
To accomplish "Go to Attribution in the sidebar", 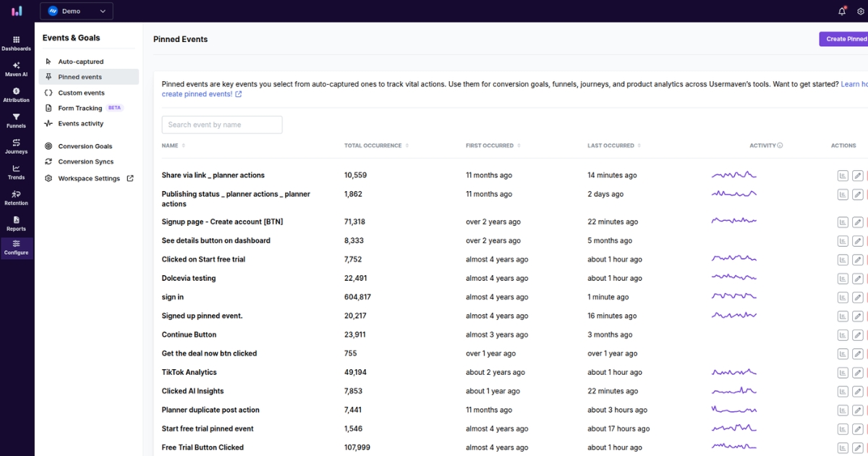I will click(17, 95).
